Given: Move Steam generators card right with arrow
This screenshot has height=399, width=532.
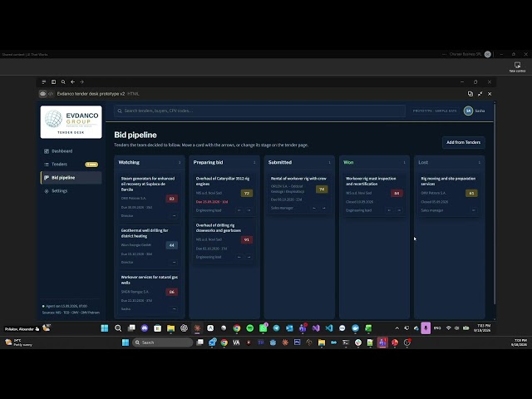Looking at the screenshot, I should tap(174, 216).
